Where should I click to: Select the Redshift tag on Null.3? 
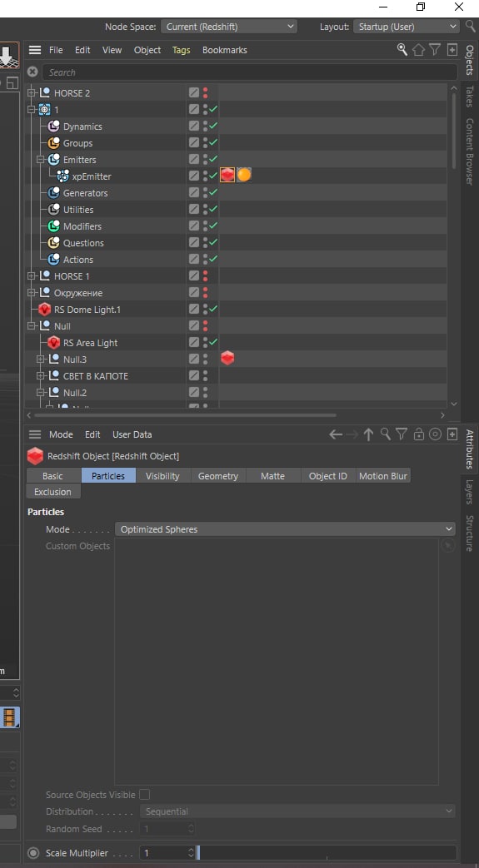point(227,359)
